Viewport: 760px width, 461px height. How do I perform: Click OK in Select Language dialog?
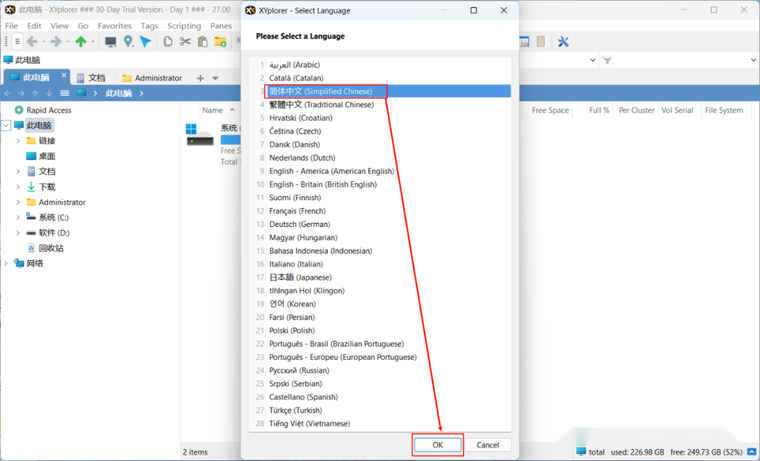click(438, 445)
